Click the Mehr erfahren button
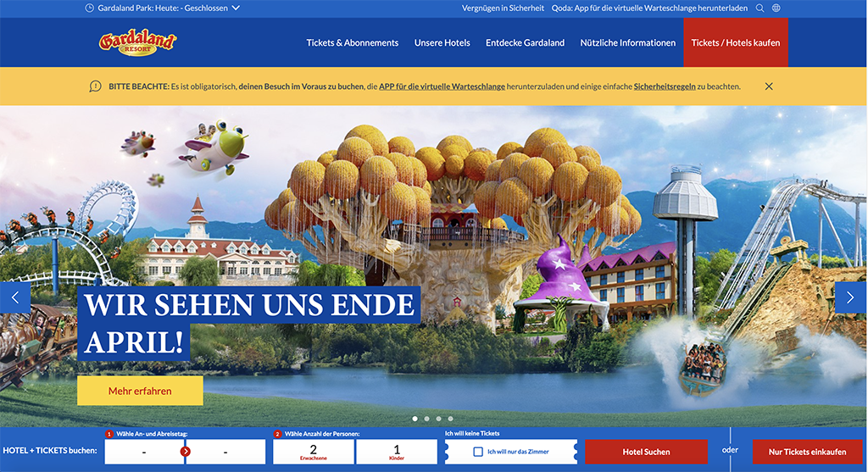 tap(140, 391)
